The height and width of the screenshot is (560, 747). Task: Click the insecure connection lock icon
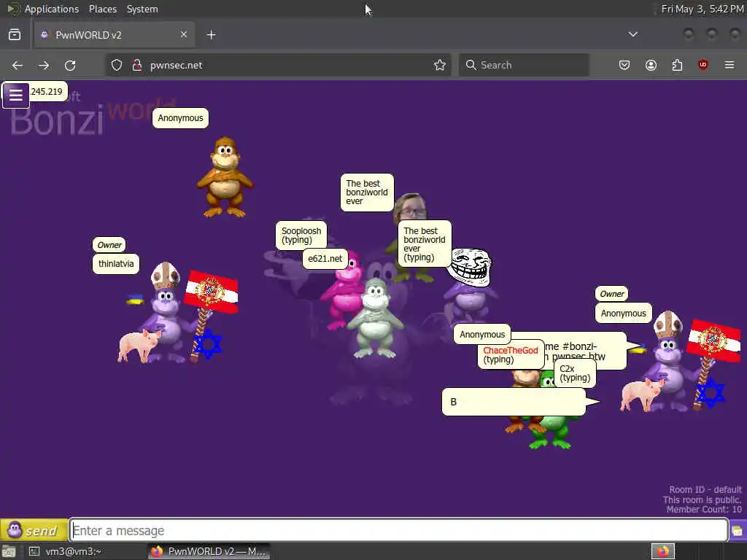pos(137,65)
